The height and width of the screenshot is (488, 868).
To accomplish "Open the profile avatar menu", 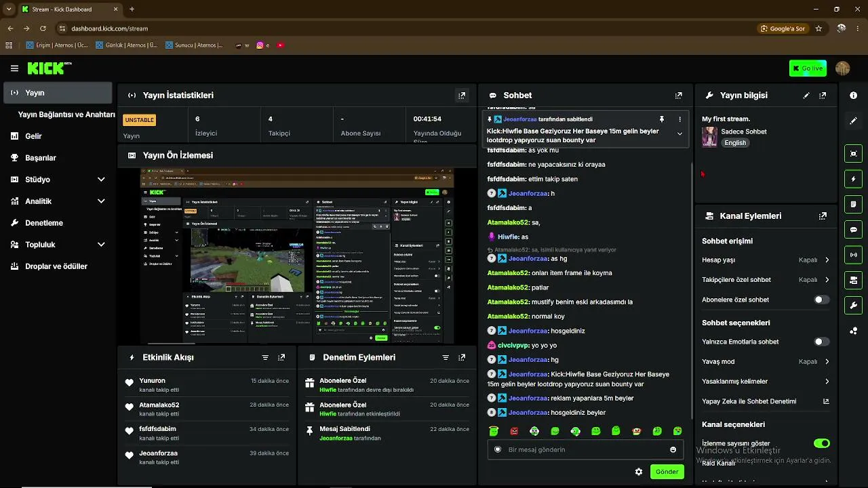I will click(x=842, y=68).
